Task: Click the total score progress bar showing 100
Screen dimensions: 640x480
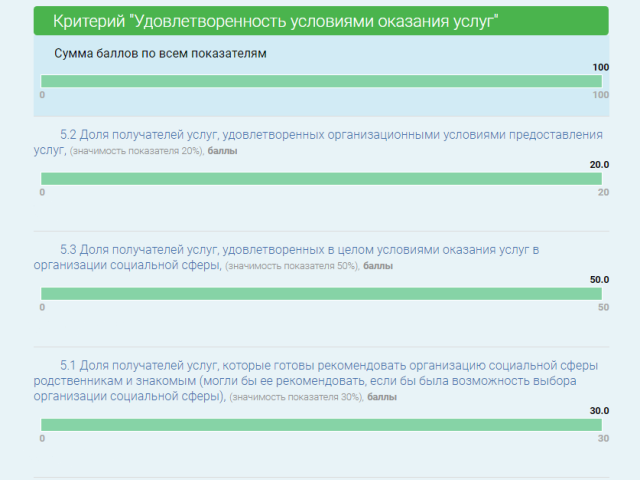Action: (x=321, y=81)
